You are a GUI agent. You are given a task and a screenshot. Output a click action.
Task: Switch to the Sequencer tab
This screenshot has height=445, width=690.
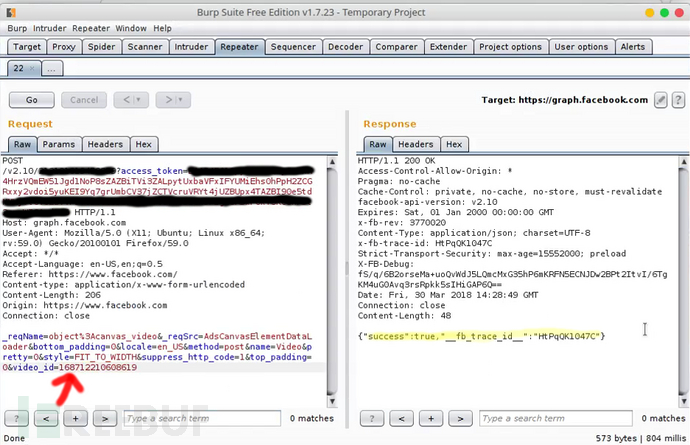coord(293,47)
